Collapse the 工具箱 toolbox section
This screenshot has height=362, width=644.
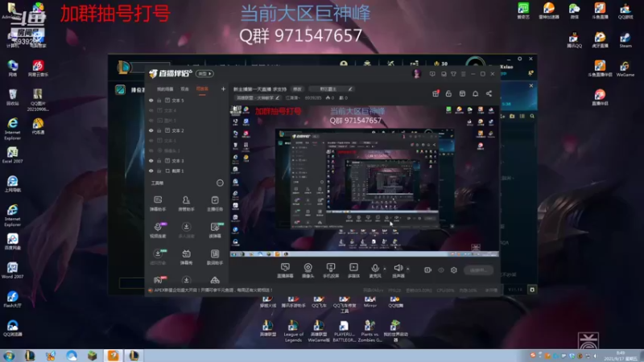click(x=220, y=183)
